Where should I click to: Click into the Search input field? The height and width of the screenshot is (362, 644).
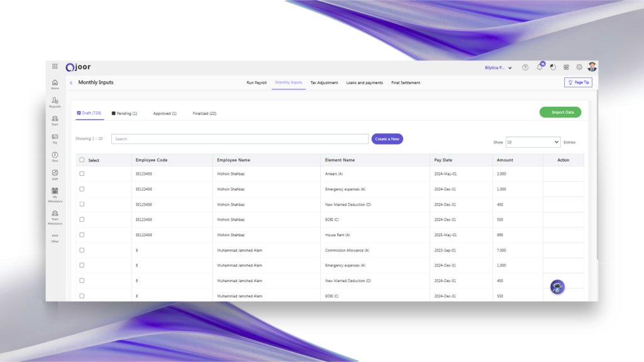point(240,139)
